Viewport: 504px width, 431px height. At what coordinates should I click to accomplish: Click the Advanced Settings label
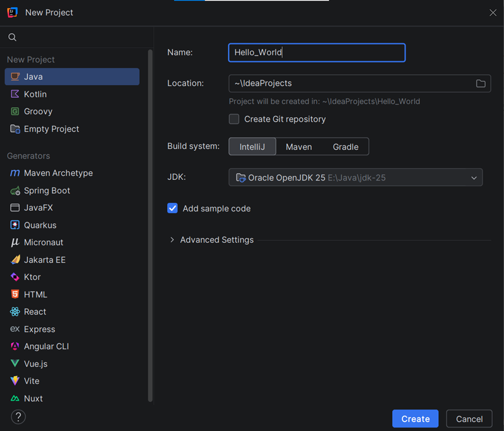(217, 240)
